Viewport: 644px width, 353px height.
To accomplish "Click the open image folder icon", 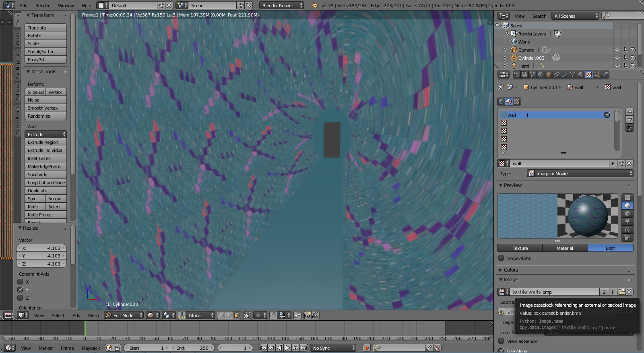I will 621,292.
